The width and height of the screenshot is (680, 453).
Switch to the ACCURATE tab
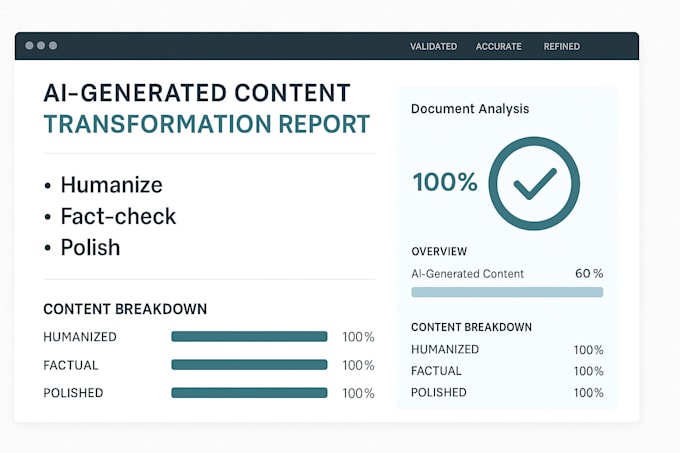click(498, 46)
